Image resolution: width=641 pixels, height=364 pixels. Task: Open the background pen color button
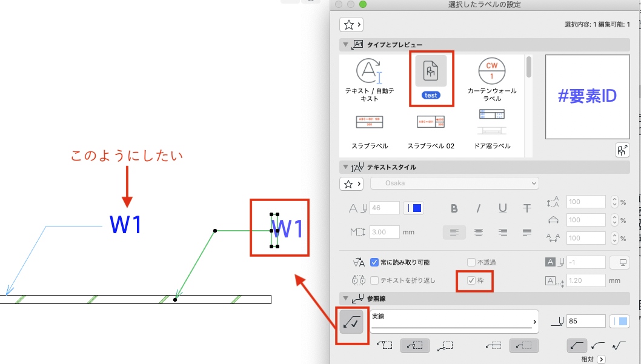coord(619,262)
